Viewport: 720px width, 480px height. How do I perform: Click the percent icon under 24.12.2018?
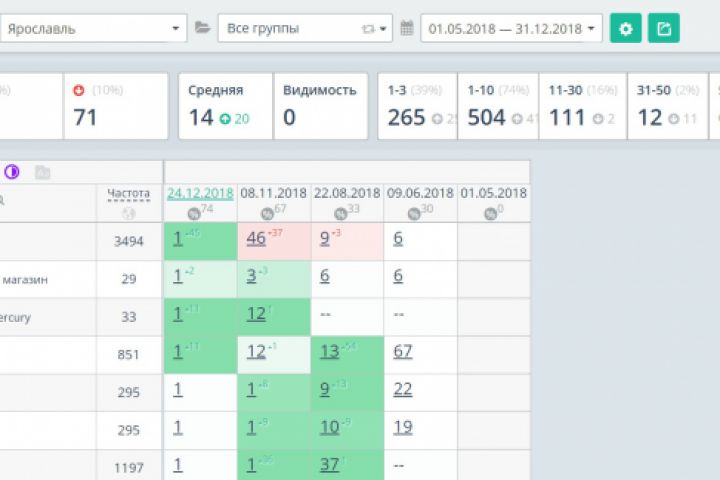[193, 214]
